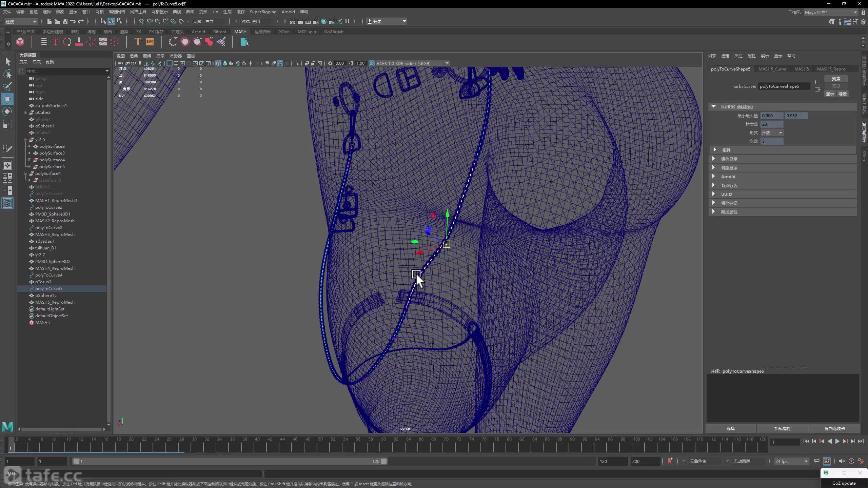The width and height of the screenshot is (868, 488).
Task: Click the 选择 button at panel bottom
Action: coord(731,428)
